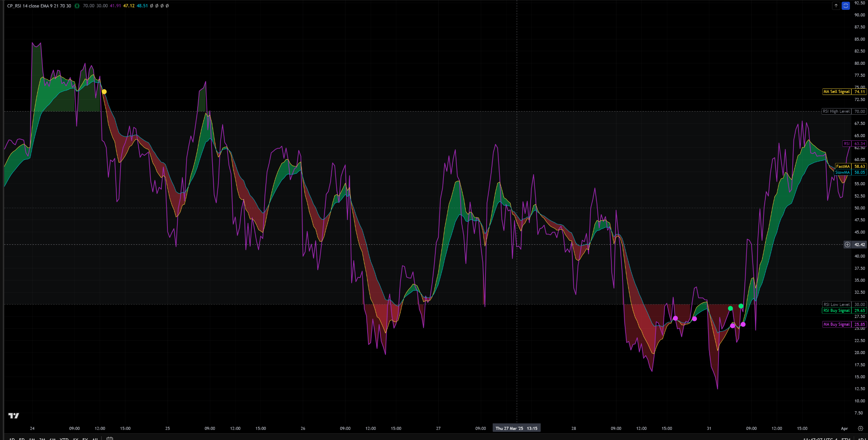868x440 pixels.
Task: Toggle the ETH session button
Action: [846, 439]
